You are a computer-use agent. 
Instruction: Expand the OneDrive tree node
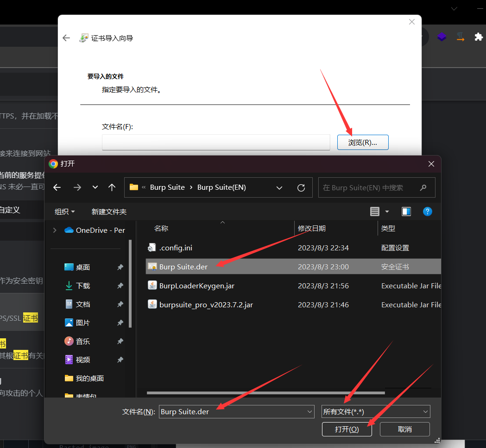(55, 230)
